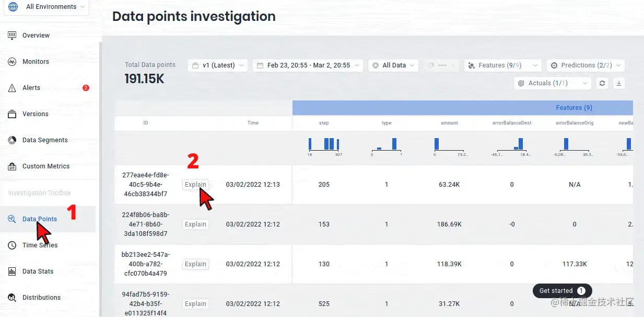The width and height of the screenshot is (644, 317).
Task: Select ID 277eae4e-fd8e-40c5-9b4e-46cb38344bf7
Action: (x=145, y=185)
